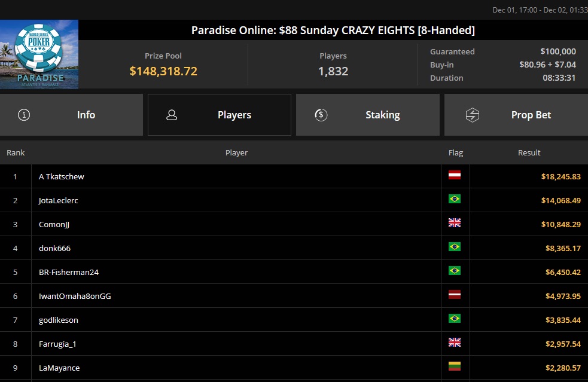Sort by the Rank column header
The height and width of the screenshot is (382, 588).
point(16,153)
